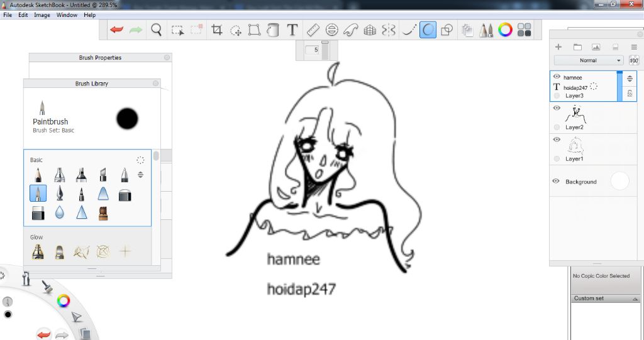Toggle the radio circle on Layer3
The image size is (644, 340).
557,96
